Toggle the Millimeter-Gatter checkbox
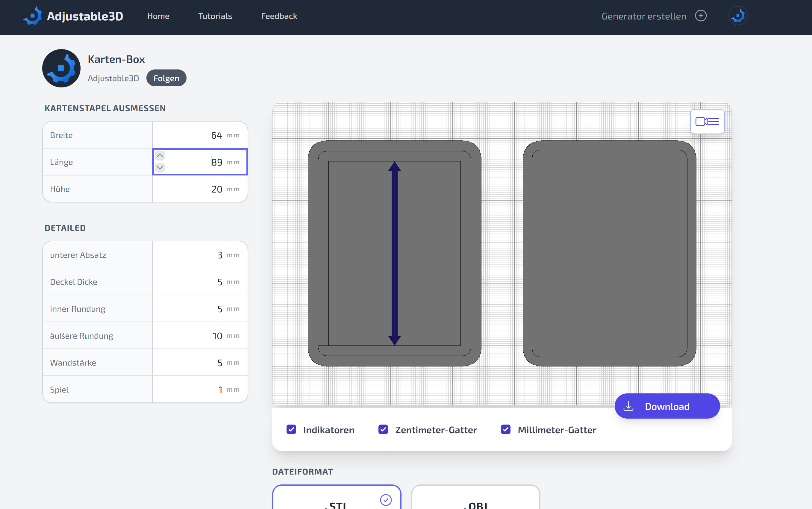This screenshot has width=812, height=509. pos(505,430)
